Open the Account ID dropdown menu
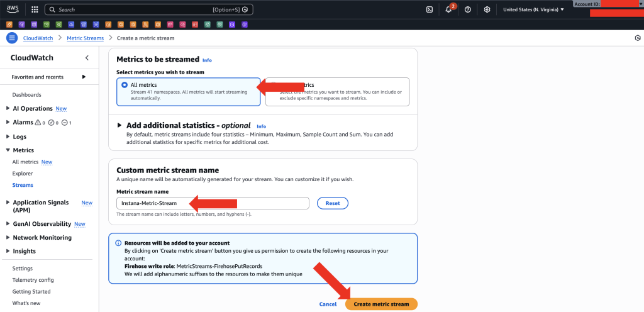This screenshot has width=644, height=312. coord(608,4)
